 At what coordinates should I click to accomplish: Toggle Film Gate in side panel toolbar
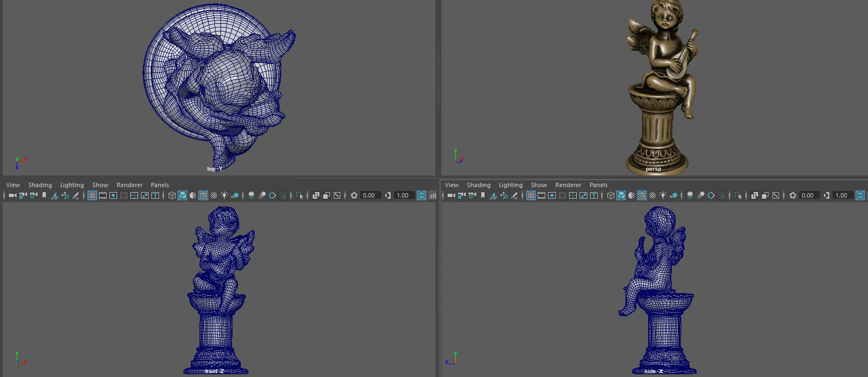click(x=541, y=195)
